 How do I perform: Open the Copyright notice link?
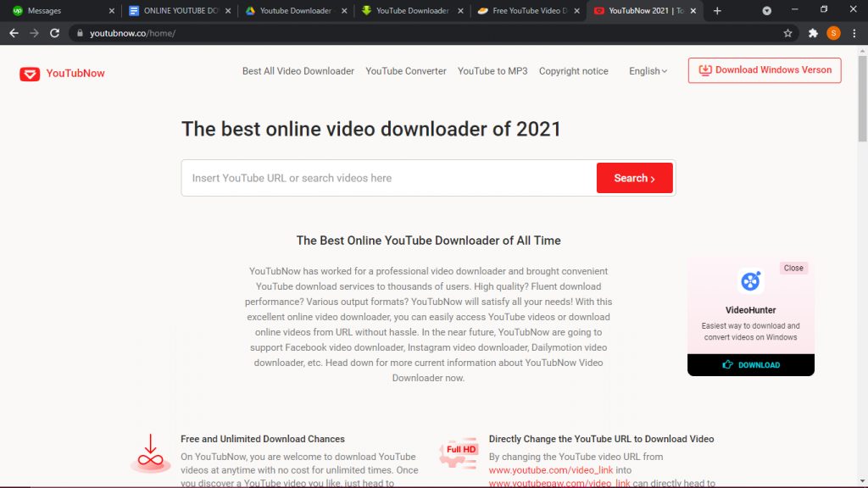(573, 71)
